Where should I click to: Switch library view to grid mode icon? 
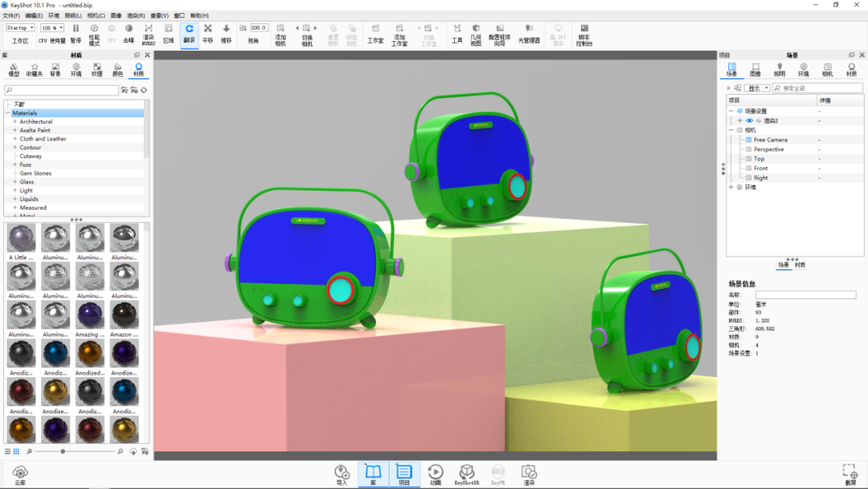[17, 451]
